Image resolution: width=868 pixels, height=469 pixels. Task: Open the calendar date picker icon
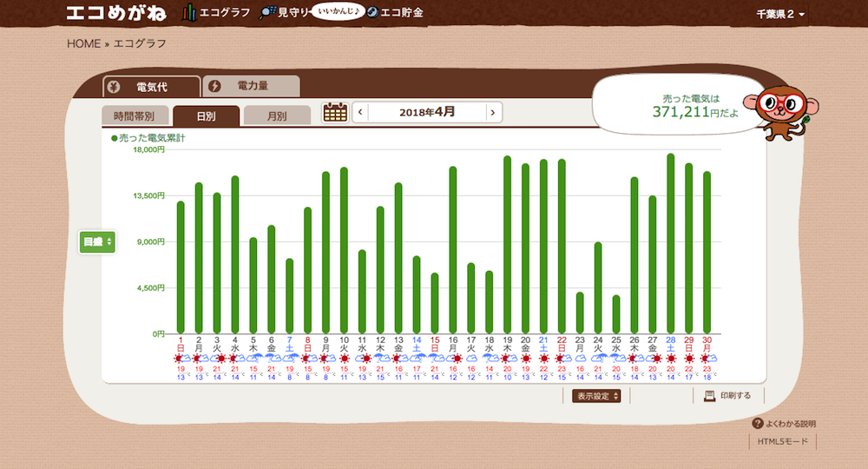coord(335,112)
